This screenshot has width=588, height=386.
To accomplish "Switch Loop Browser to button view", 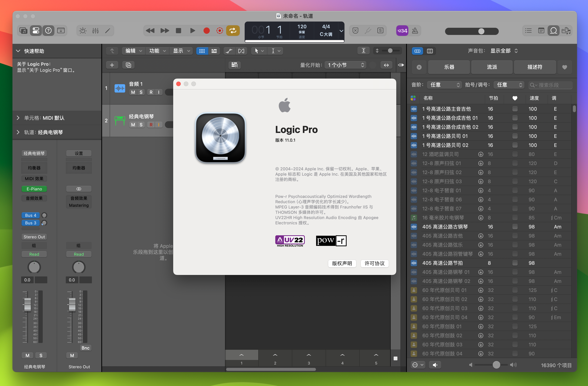I will point(417,51).
